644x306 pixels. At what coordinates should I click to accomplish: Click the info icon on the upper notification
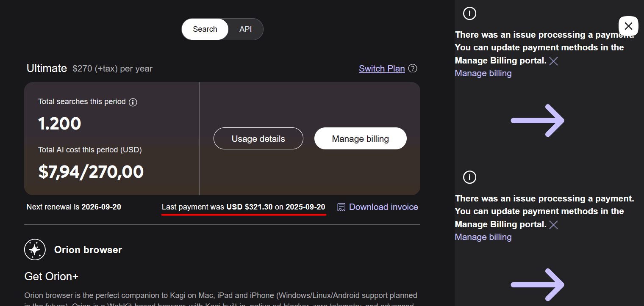(x=469, y=14)
